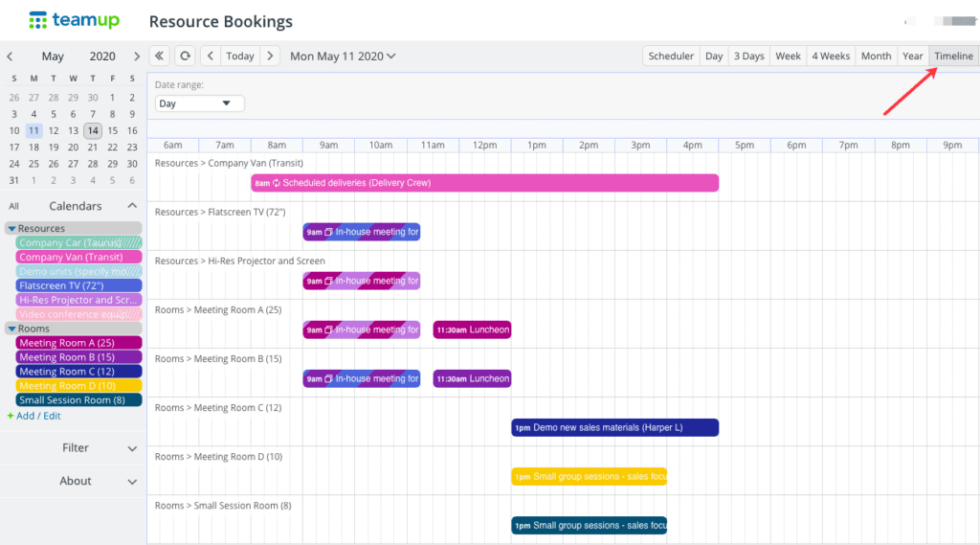This screenshot has width=980, height=545.
Task: Click the Add / Edit calendars link
Action: coord(38,416)
